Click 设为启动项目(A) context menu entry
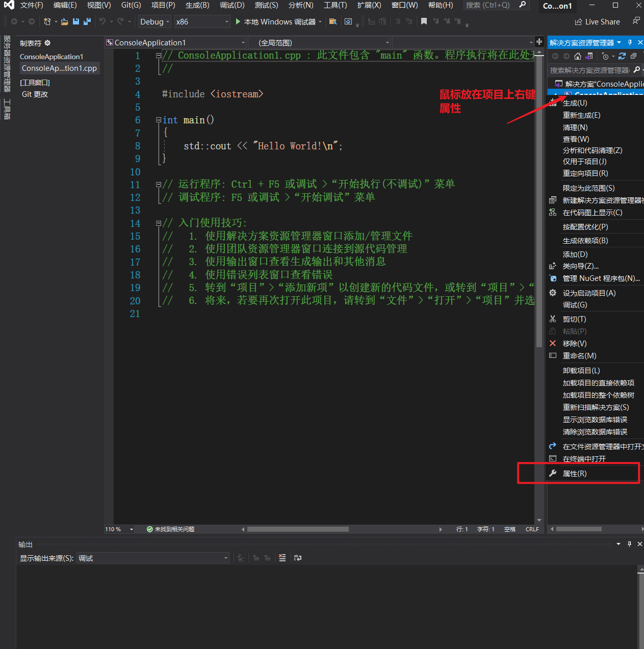The width and height of the screenshot is (644, 649). (589, 293)
